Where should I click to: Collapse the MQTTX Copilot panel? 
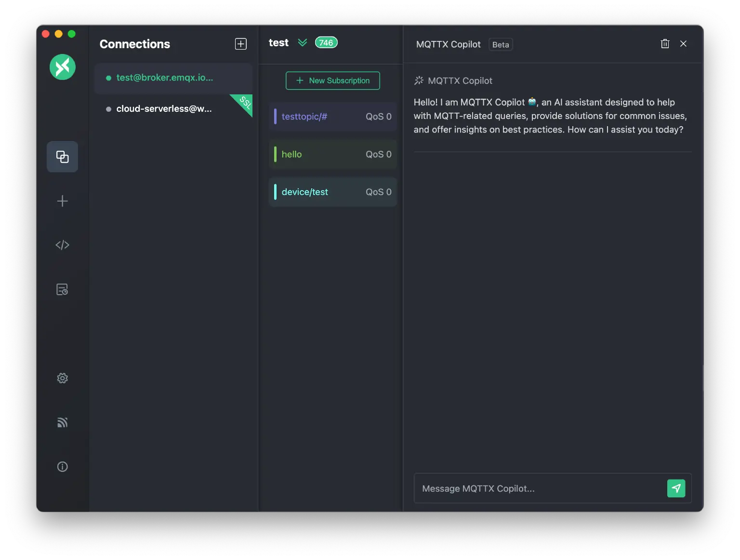pos(683,43)
